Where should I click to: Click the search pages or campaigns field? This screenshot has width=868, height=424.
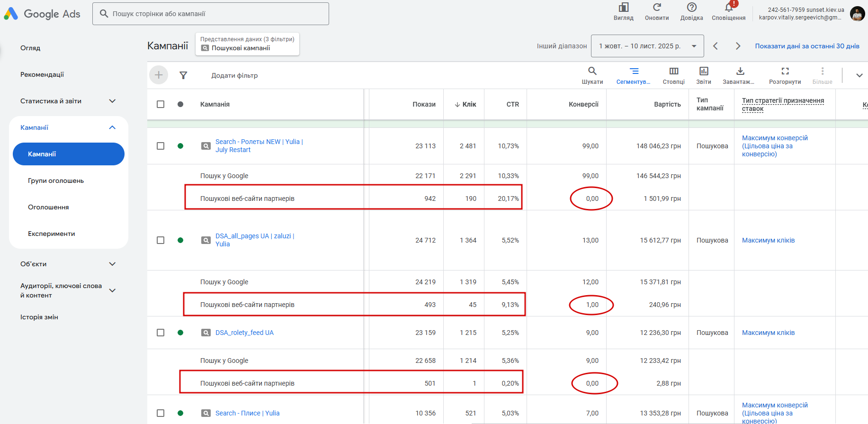click(211, 14)
